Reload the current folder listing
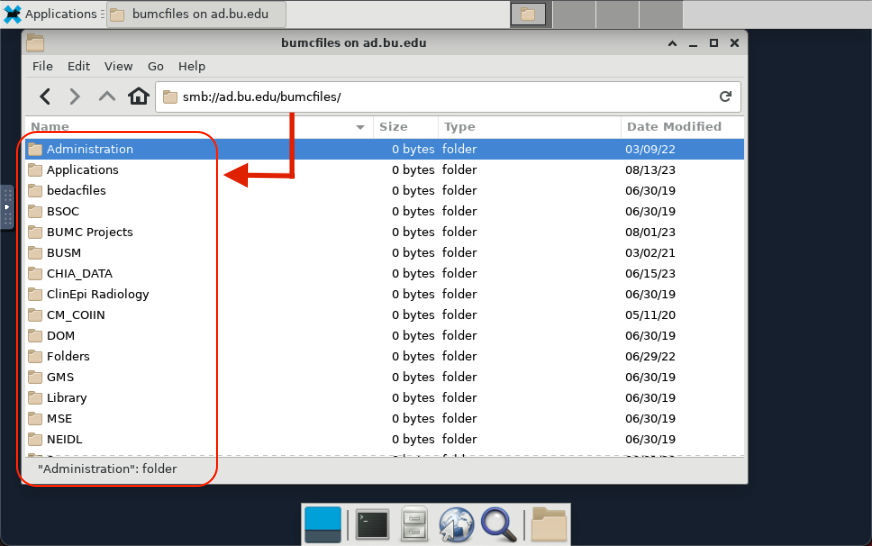Viewport: 872px width, 546px height. point(725,97)
